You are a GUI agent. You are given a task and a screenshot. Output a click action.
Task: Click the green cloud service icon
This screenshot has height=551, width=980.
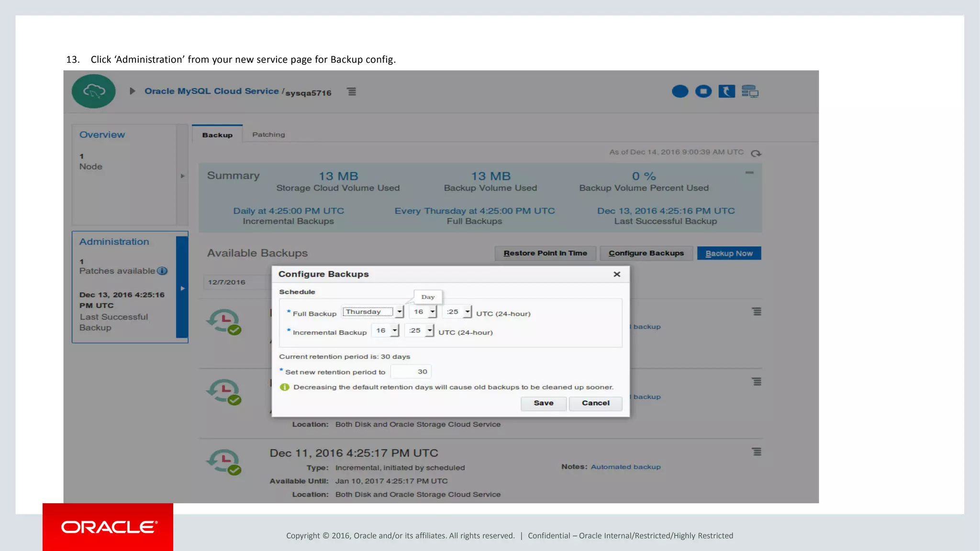click(94, 91)
